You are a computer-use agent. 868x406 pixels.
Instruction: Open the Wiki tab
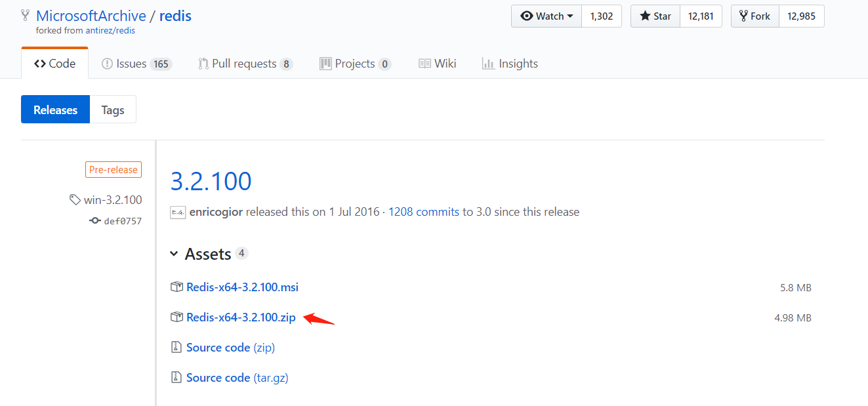[x=437, y=64]
